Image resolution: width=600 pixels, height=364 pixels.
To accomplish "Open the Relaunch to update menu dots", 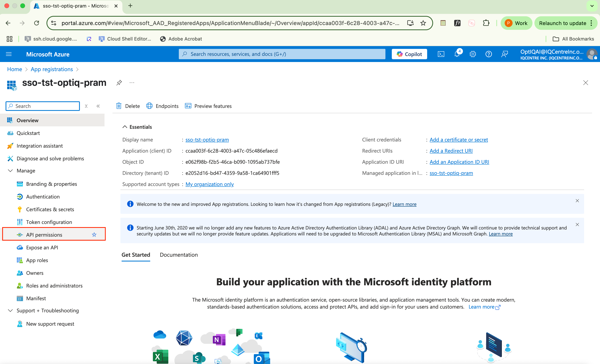I will (591, 23).
